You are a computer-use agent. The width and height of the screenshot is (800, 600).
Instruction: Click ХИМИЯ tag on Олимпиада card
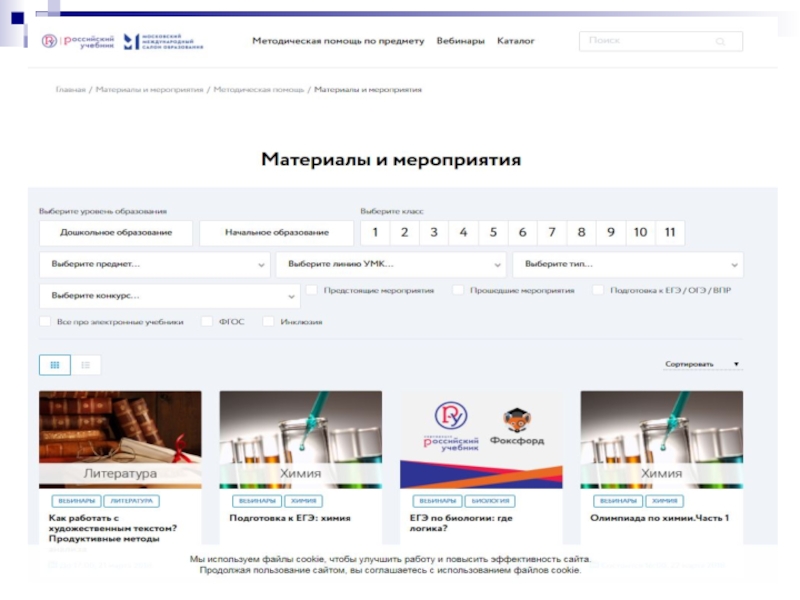point(665,501)
